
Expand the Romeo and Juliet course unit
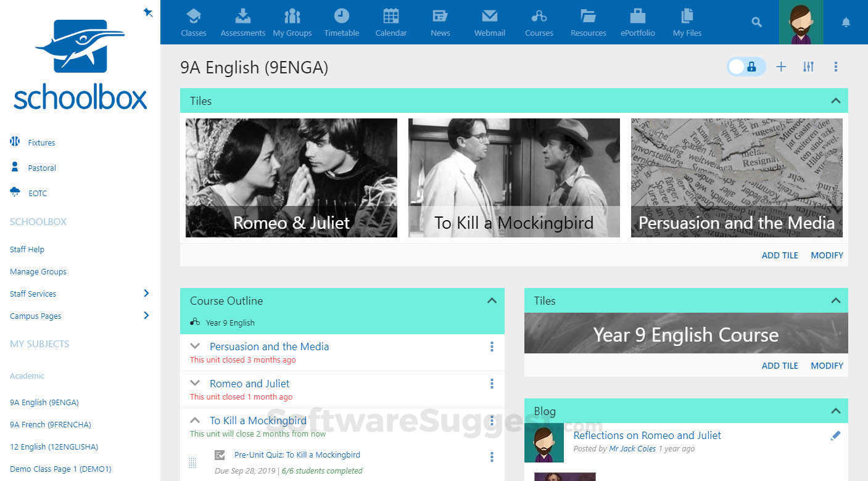195,383
